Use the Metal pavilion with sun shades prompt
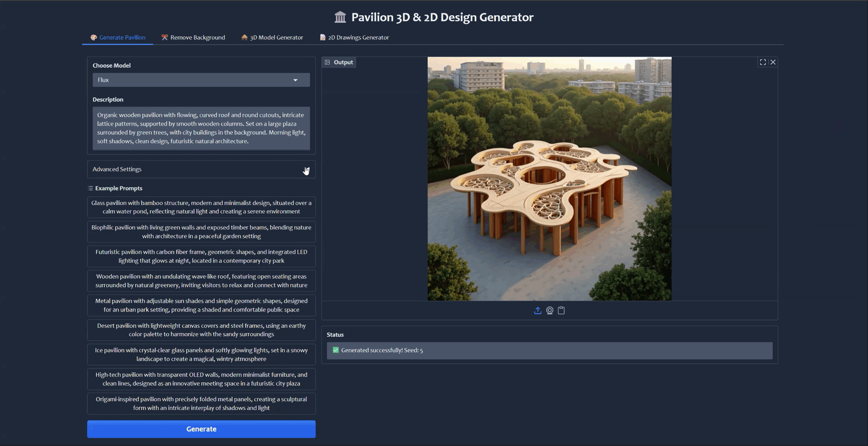 201,305
